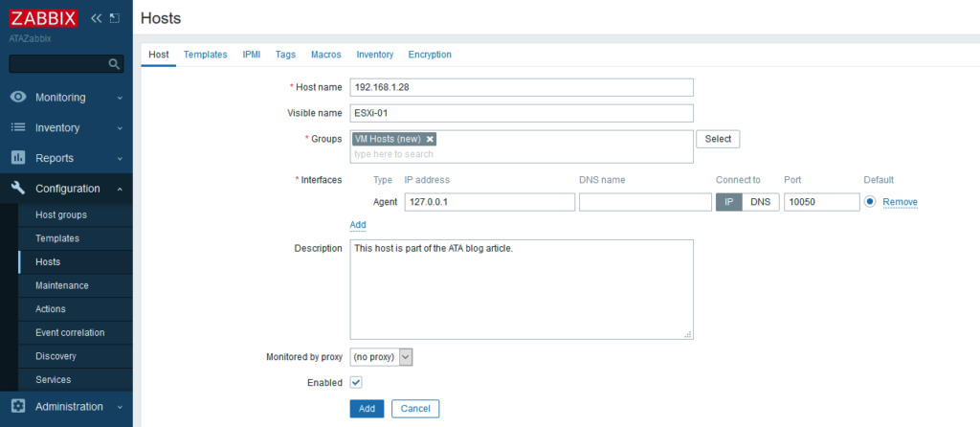Viewport: 980px width, 427px height.
Task: Click the search magnifier icon
Action: coord(114,64)
